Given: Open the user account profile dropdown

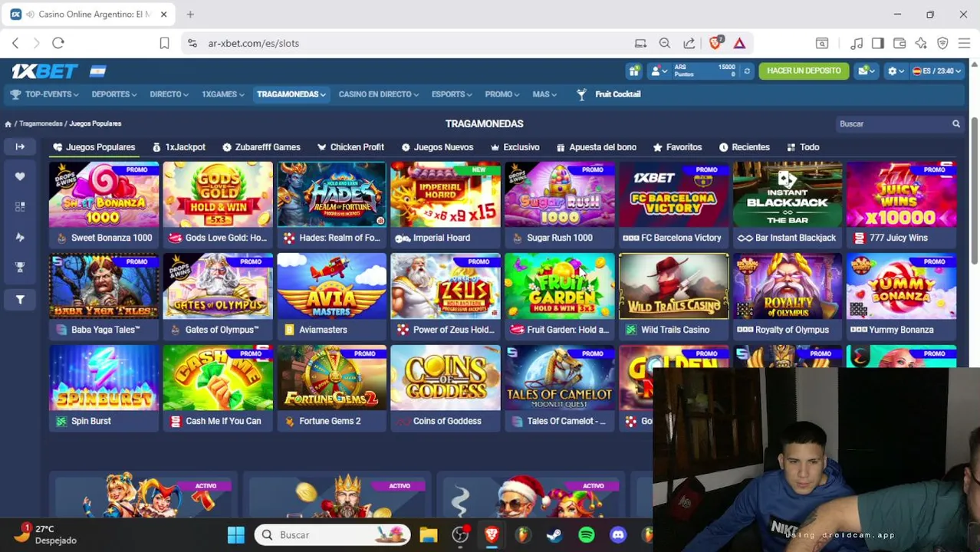Looking at the screenshot, I should (658, 71).
